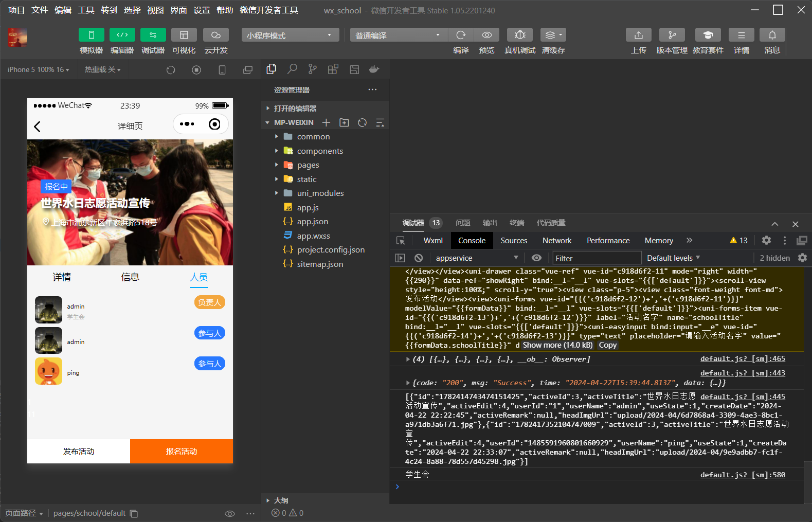Start 真机调试 real device debugging
This screenshot has height=522, width=812.
point(520,34)
